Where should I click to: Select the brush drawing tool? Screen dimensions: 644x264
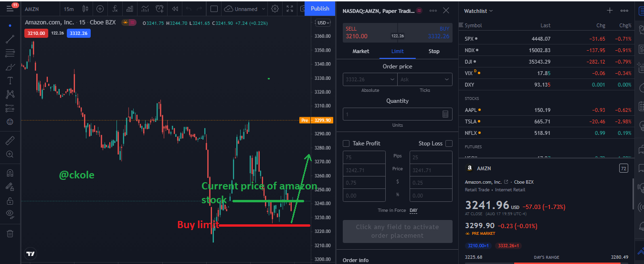tap(10, 67)
